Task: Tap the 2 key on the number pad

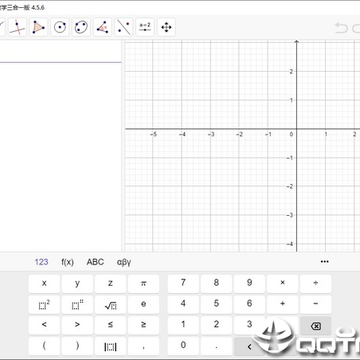Action: pos(216,325)
